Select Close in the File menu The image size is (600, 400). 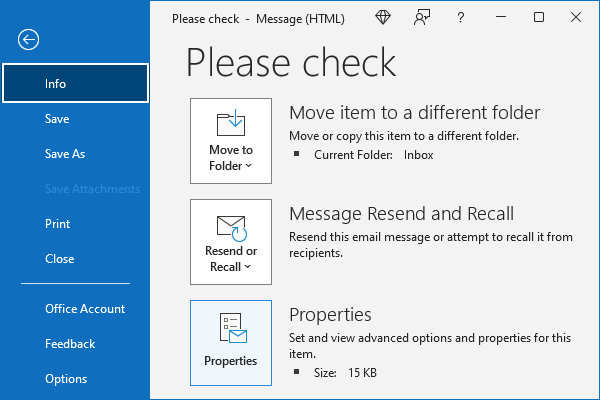[60, 259]
